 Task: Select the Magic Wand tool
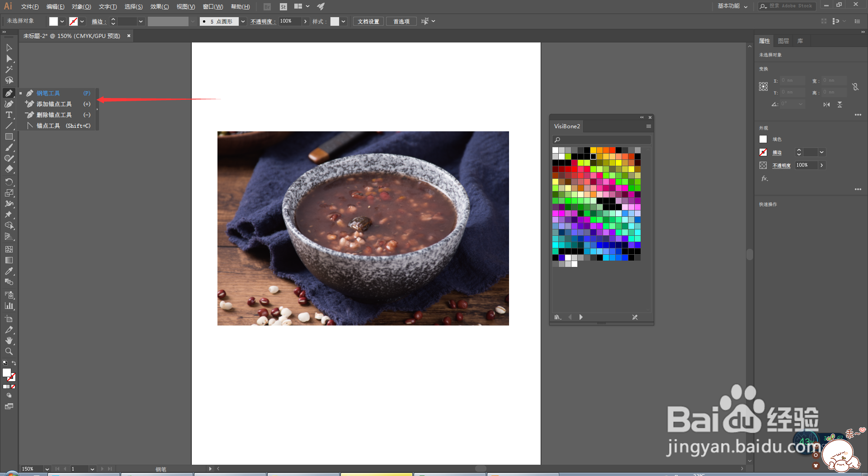[9, 69]
